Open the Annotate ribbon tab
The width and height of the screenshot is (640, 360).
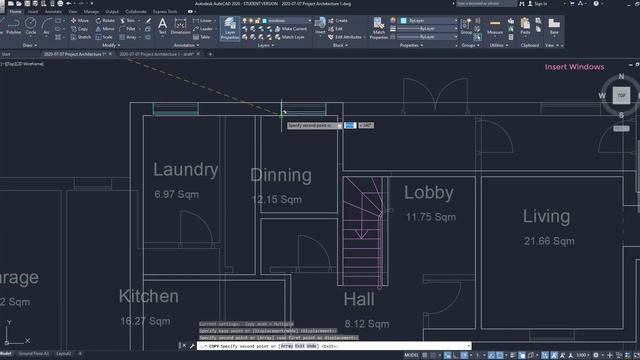click(53, 11)
